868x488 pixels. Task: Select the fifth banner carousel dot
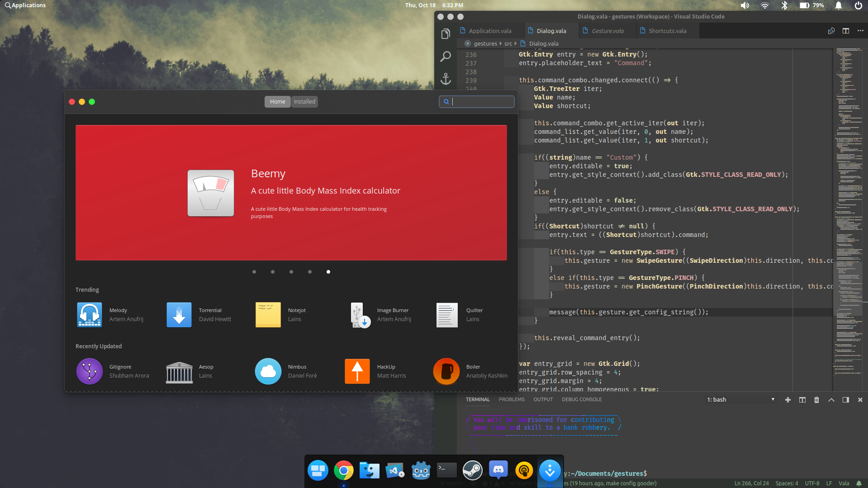[x=328, y=272]
